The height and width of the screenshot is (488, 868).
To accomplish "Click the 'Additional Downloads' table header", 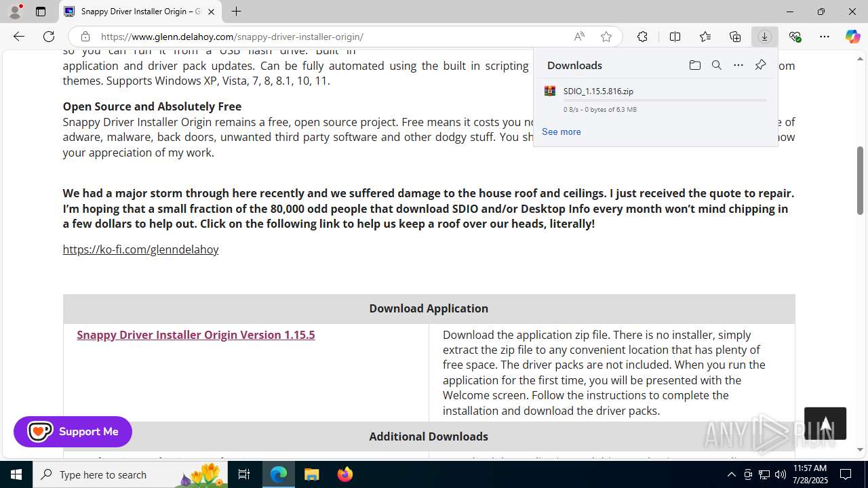I will point(429,436).
